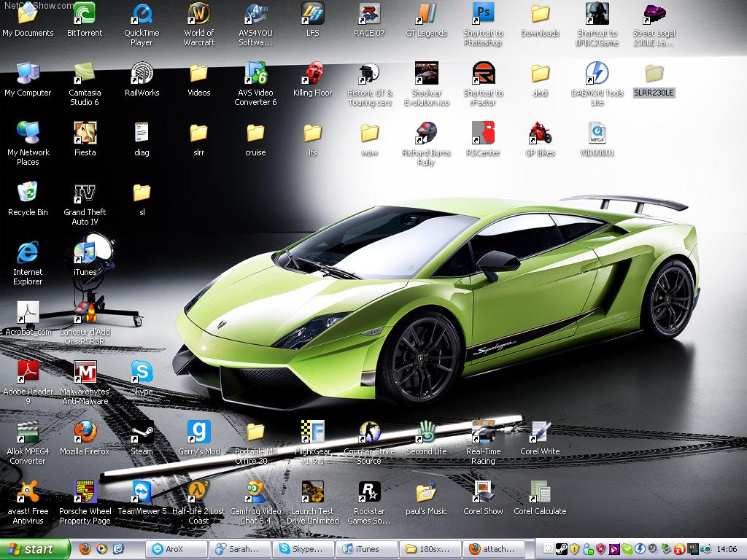This screenshot has height=560, width=747.
Task: Open the Shortcut to rFactor icon
Action: (x=483, y=74)
